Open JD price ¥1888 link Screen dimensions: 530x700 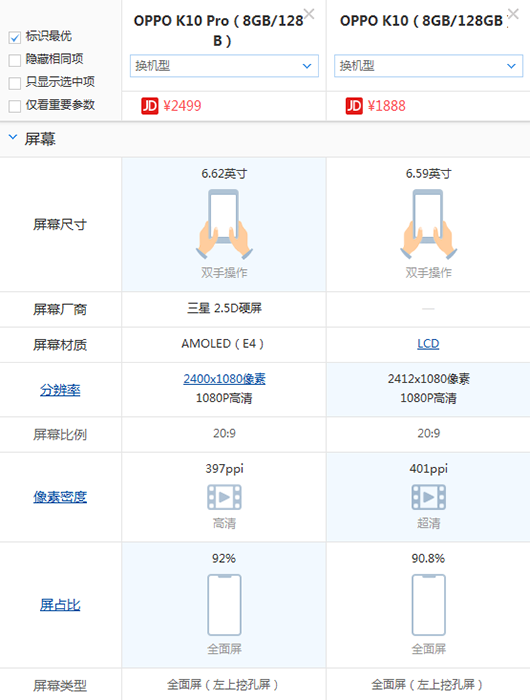point(387,106)
